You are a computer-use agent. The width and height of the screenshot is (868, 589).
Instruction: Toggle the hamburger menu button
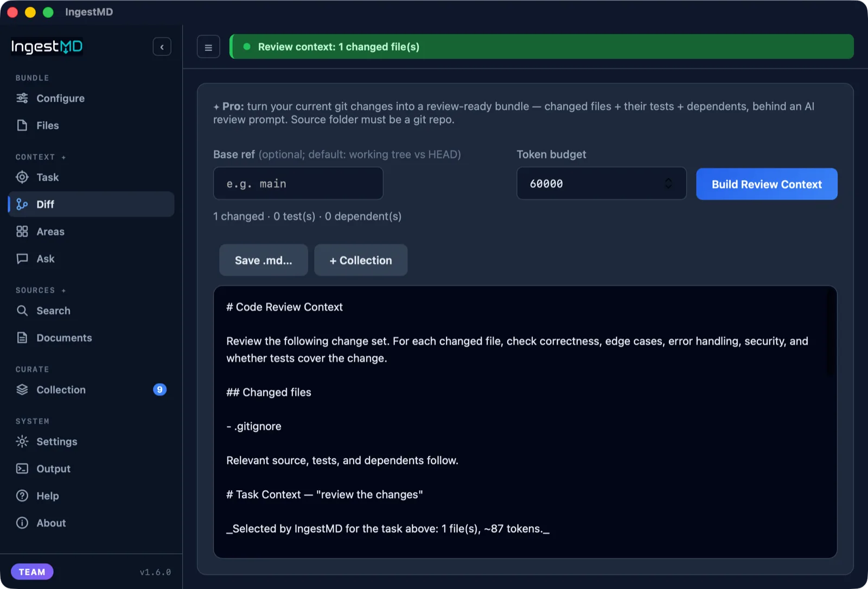[x=208, y=47]
